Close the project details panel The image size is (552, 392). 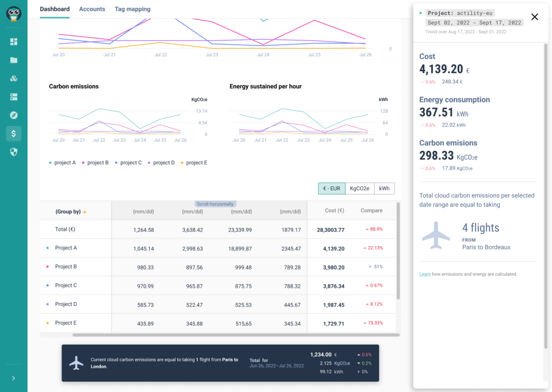click(535, 17)
